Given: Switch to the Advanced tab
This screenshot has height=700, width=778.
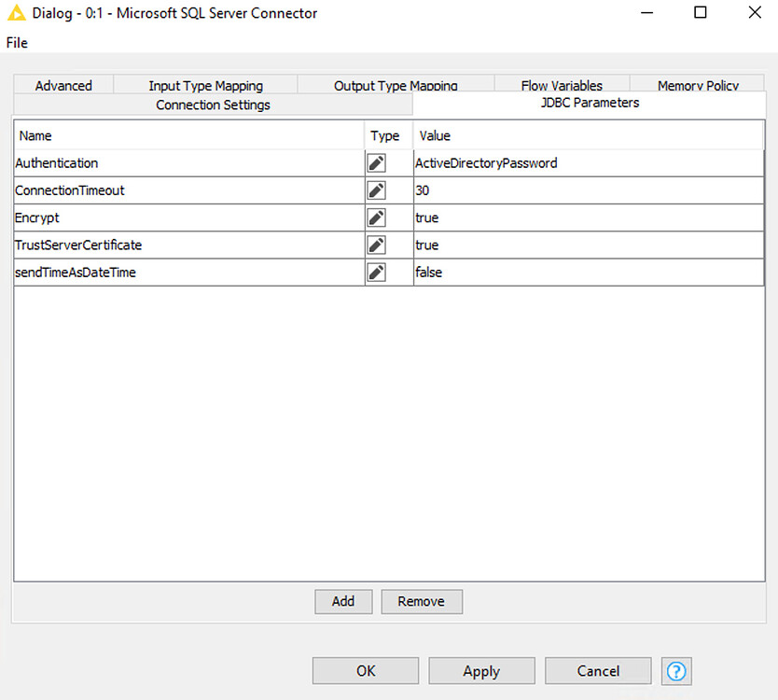Looking at the screenshot, I should click(x=63, y=85).
